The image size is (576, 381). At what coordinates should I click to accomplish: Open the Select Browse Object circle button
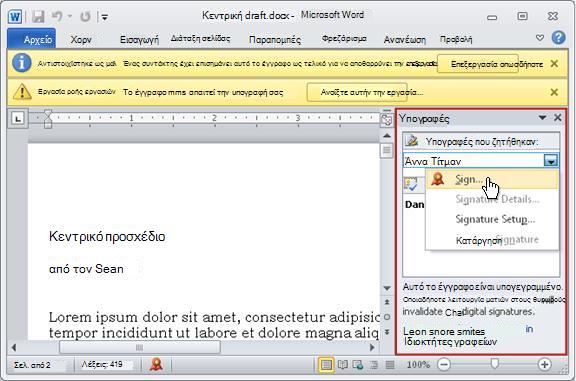tap(387, 317)
